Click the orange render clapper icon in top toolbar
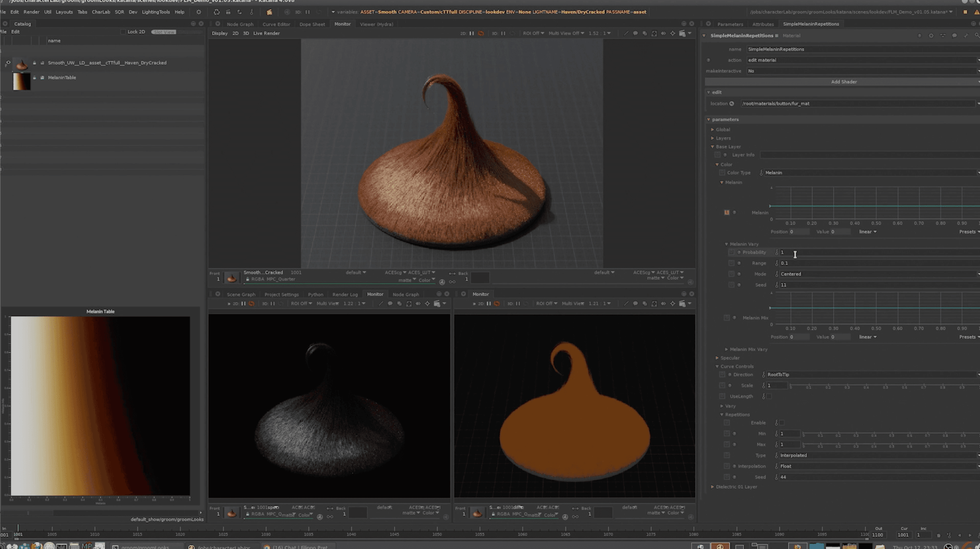 [269, 12]
